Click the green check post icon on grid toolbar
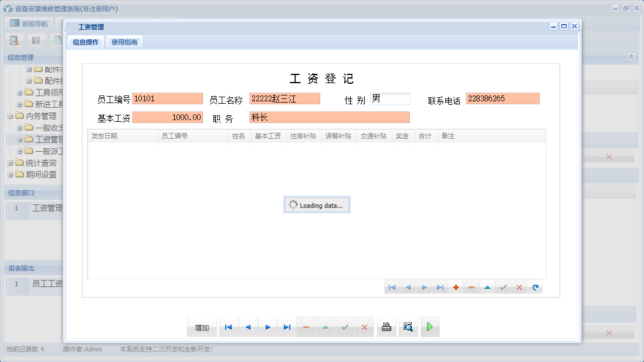 503,287
